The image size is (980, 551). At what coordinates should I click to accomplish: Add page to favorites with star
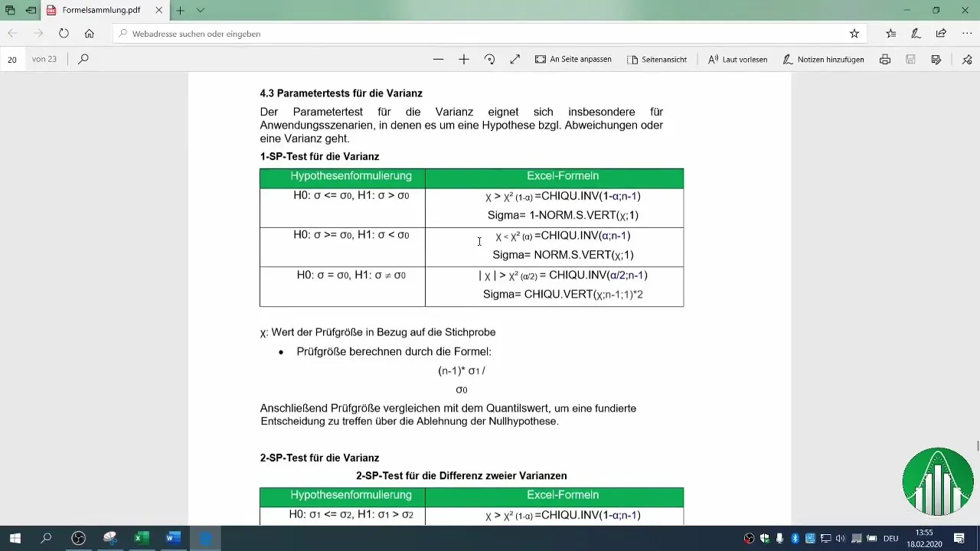[x=854, y=34]
